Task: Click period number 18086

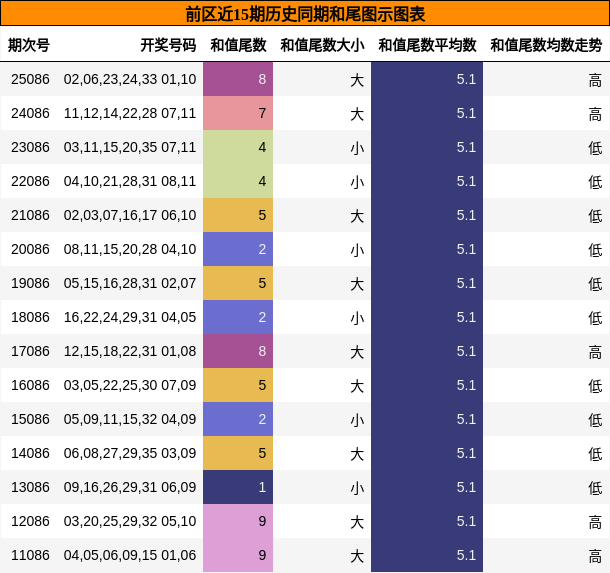Action: (30, 317)
